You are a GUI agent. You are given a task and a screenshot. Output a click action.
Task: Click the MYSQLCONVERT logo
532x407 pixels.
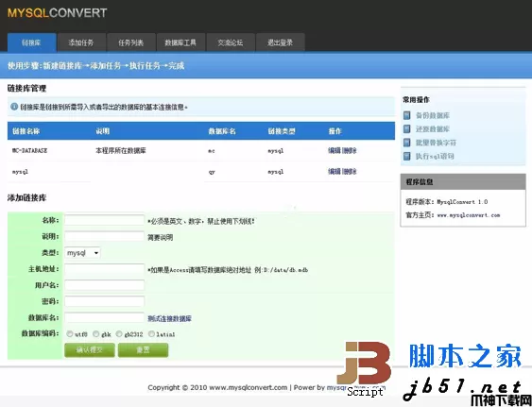[57, 13]
